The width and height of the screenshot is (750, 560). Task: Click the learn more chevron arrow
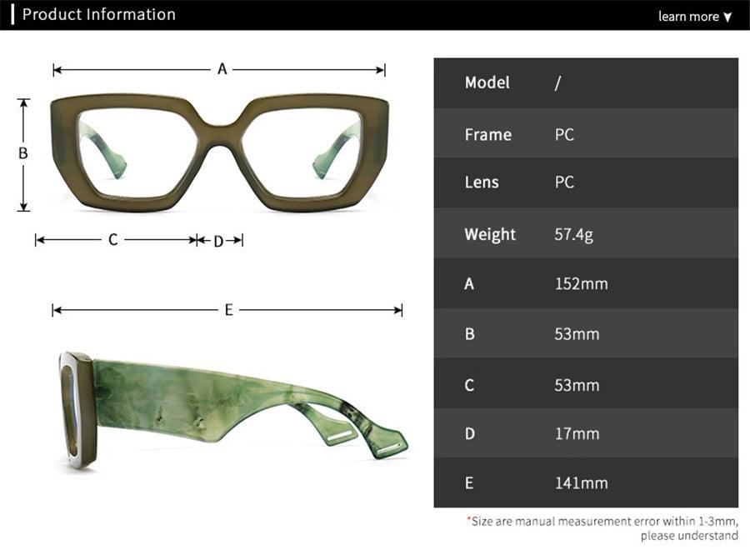(x=727, y=16)
